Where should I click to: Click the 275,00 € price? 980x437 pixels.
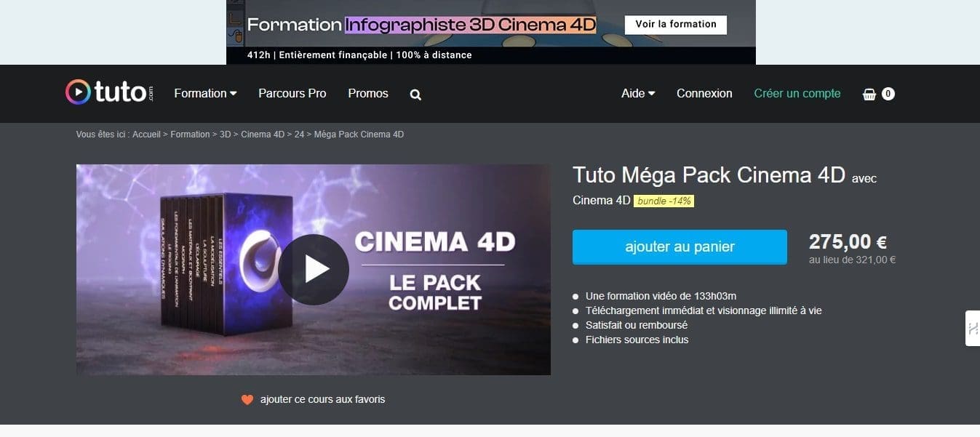[848, 242]
